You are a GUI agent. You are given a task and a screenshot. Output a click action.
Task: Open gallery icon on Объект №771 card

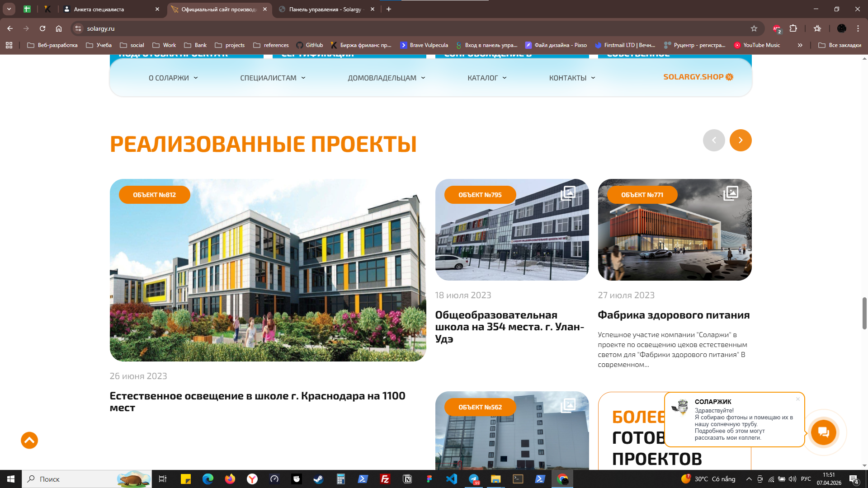(731, 193)
